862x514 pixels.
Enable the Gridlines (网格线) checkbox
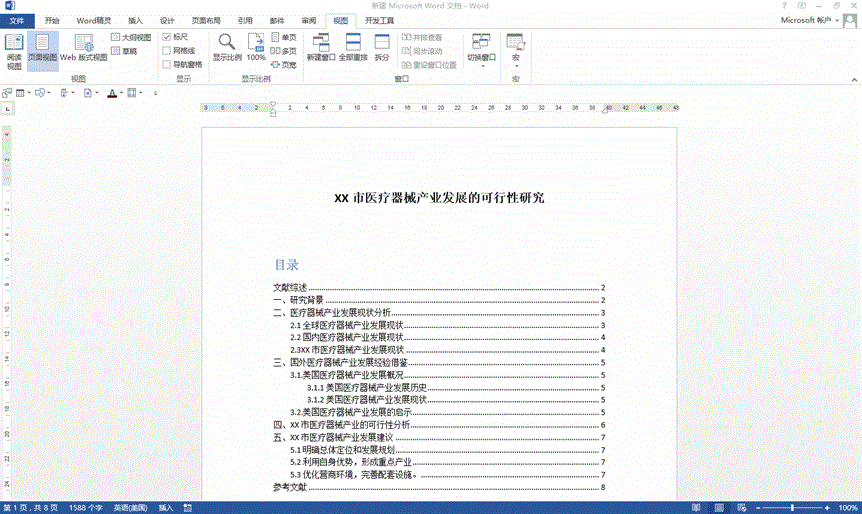[x=167, y=50]
